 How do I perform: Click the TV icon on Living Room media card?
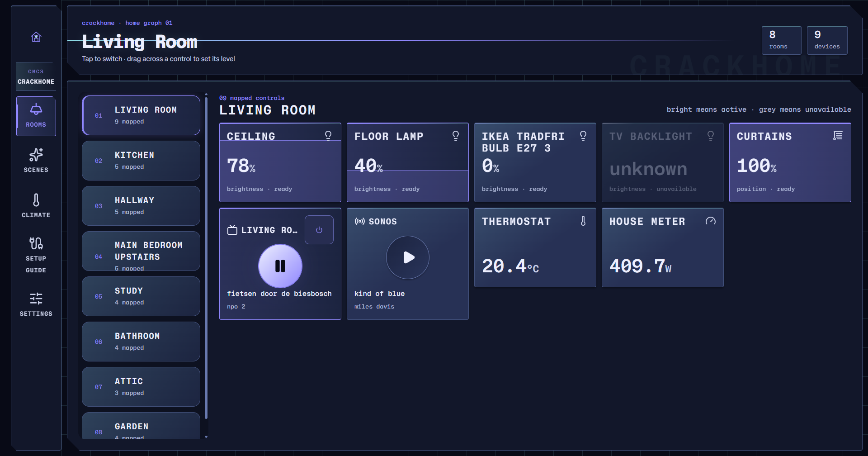[x=232, y=230]
